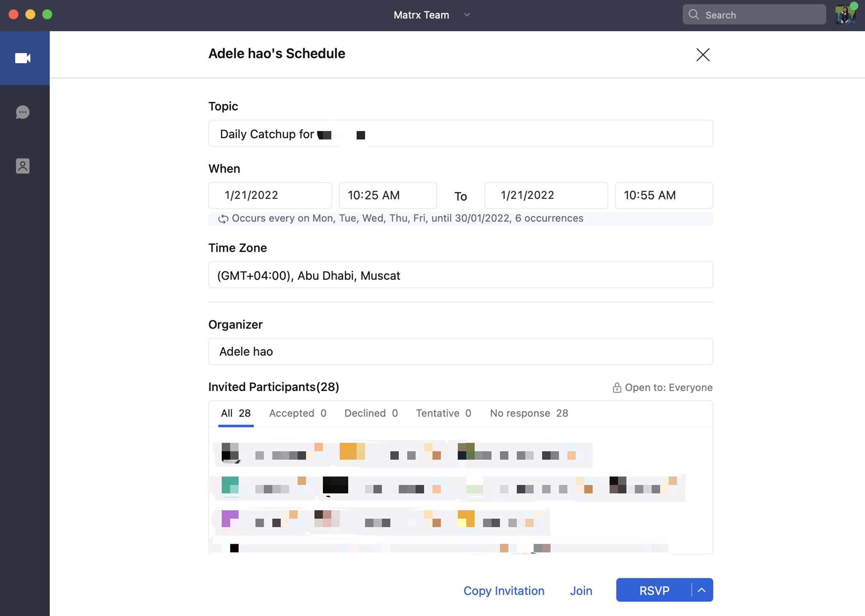Expand the Matrx Team dropdown chevron
The width and height of the screenshot is (865, 616).
467,15
